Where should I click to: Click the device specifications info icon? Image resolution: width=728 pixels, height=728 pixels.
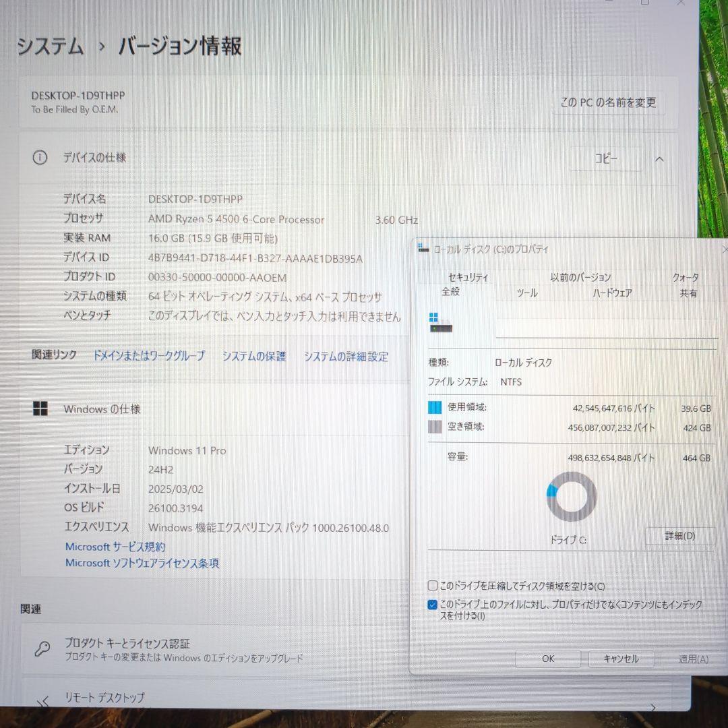tap(40, 158)
